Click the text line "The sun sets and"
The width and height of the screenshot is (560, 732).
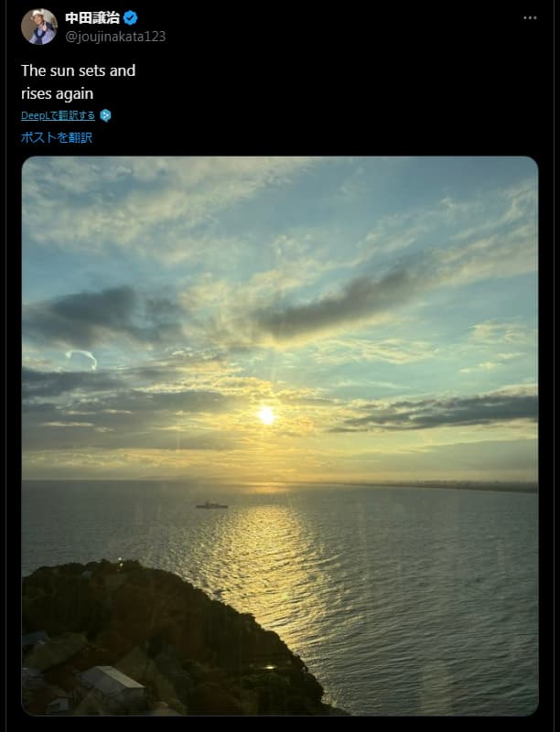(79, 70)
